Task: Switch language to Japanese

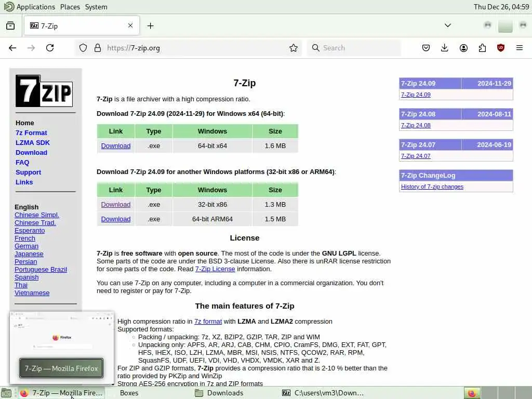Action: point(29,254)
